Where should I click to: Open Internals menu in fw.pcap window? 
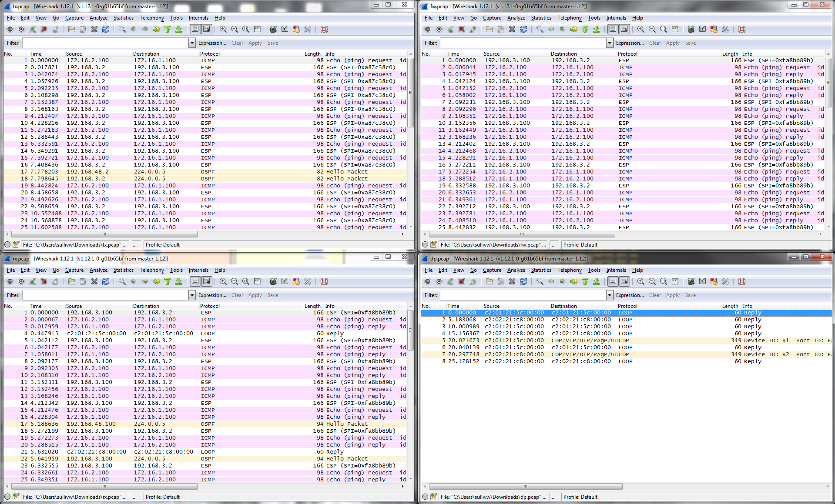pyautogui.click(x=616, y=18)
